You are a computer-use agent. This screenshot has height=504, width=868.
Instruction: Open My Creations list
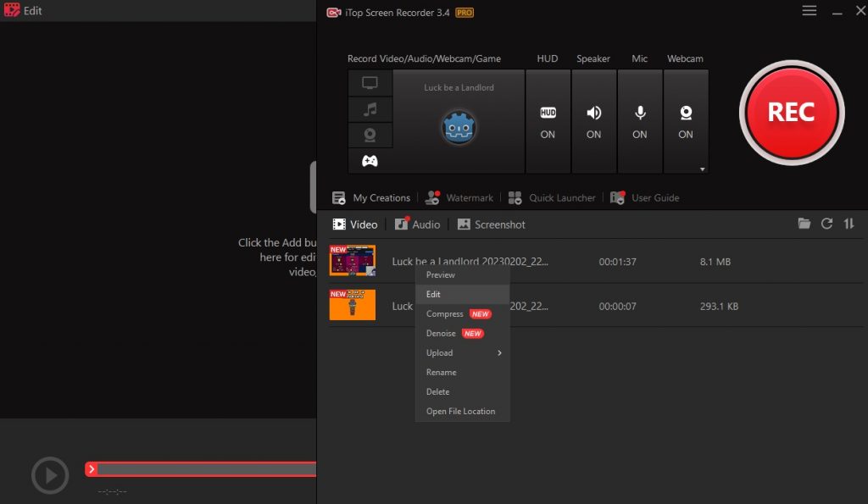click(371, 197)
